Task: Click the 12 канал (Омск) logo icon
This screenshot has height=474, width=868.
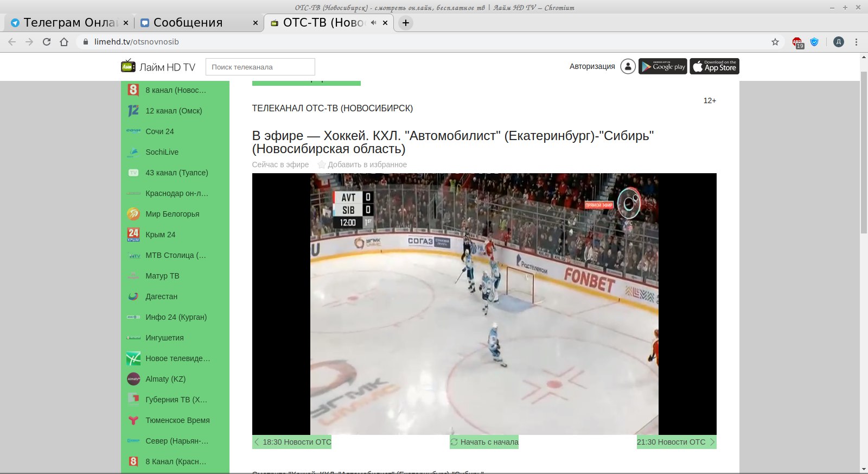Action: (x=133, y=111)
